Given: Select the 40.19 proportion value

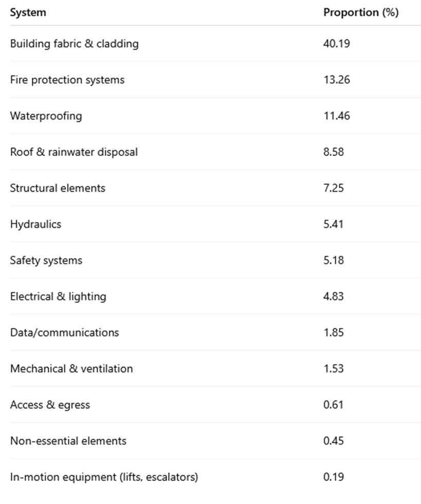Looking at the screenshot, I should click(x=336, y=43).
